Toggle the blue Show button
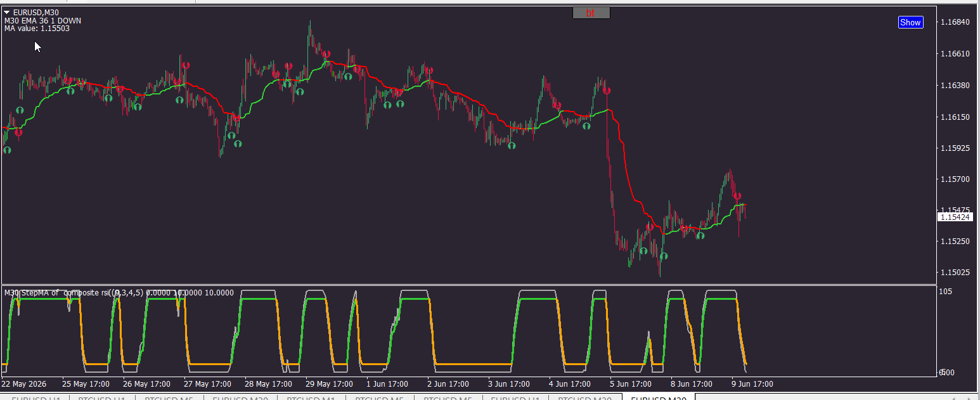 coord(910,22)
